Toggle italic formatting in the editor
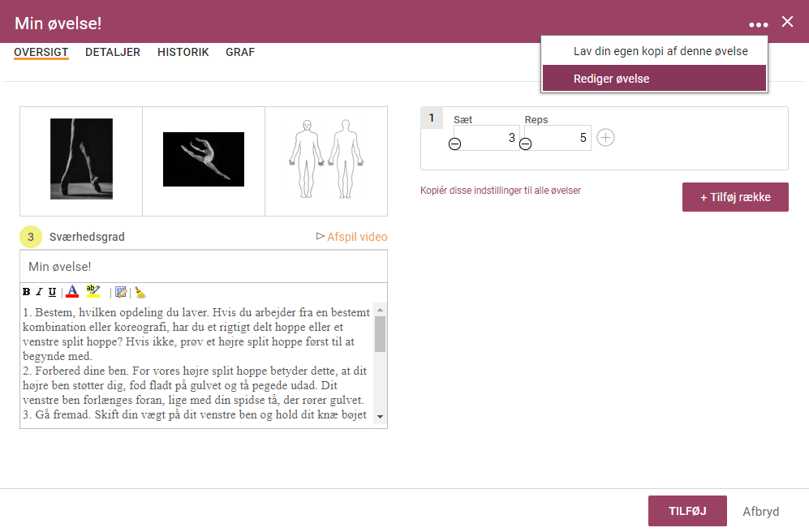The width and height of the screenshot is (809, 532). pyautogui.click(x=39, y=292)
